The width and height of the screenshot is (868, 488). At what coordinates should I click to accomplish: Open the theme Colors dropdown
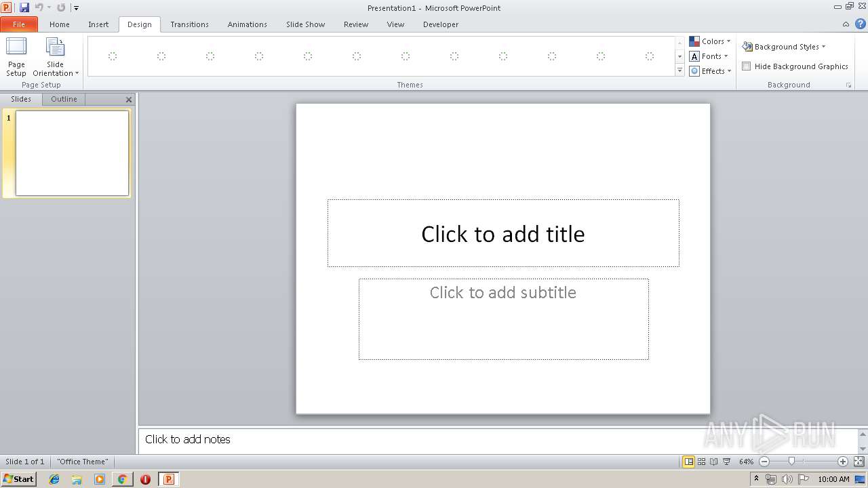710,41
